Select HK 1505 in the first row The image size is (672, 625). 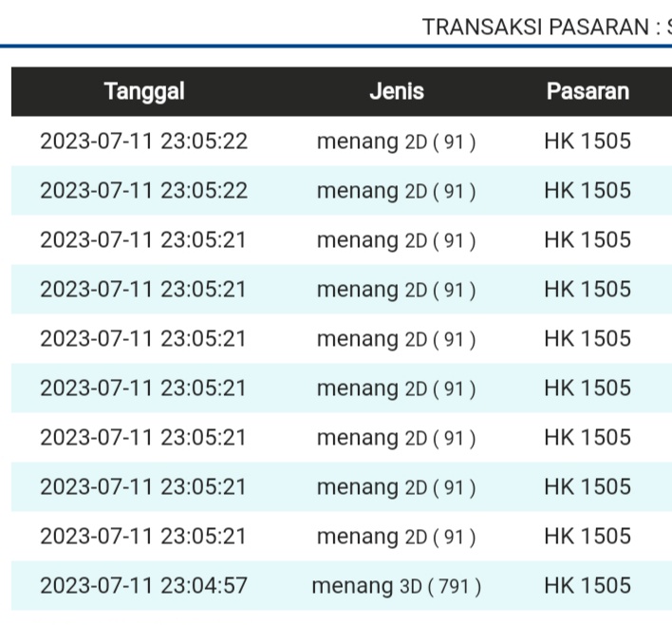point(588,142)
